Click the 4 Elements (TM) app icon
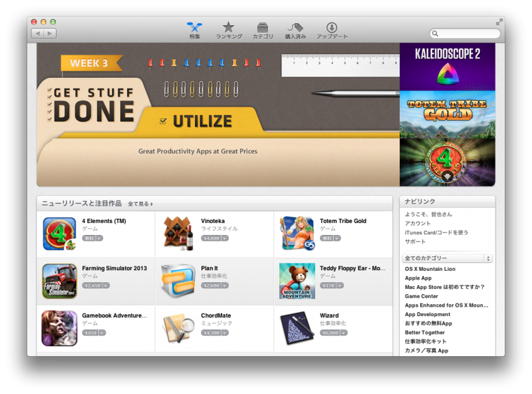Viewport: 532px width, 394px height. (x=60, y=234)
